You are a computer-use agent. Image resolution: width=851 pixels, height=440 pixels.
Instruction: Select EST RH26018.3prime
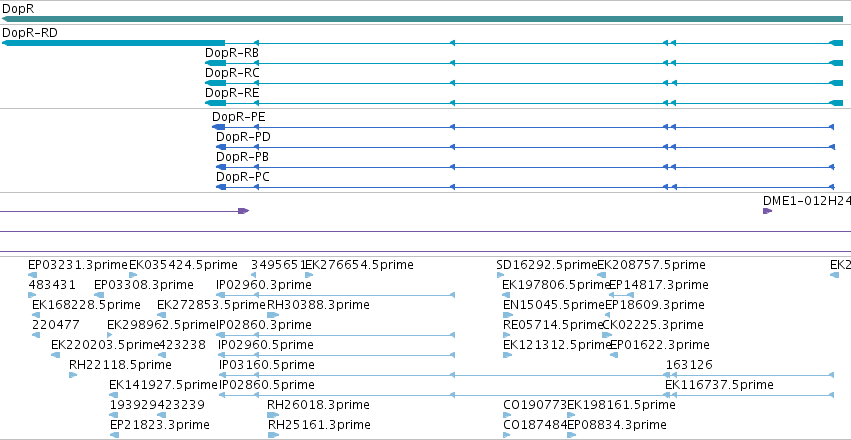318,405
